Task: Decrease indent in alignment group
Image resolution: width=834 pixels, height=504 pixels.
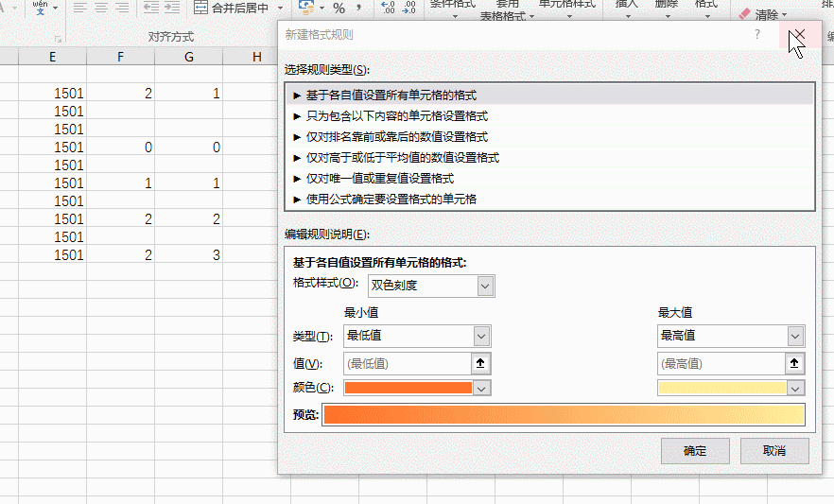Action: (151, 8)
